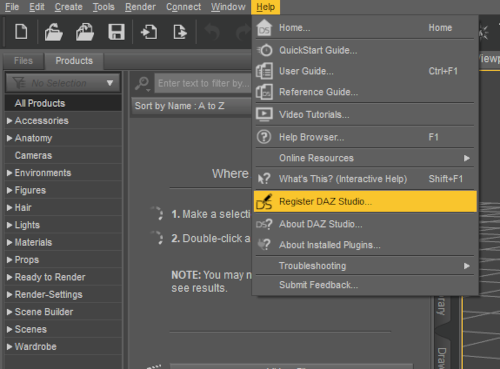This screenshot has height=369, width=500.
Task: Choose Video Tutorials... menu entry
Action: [x=365, y=114]
